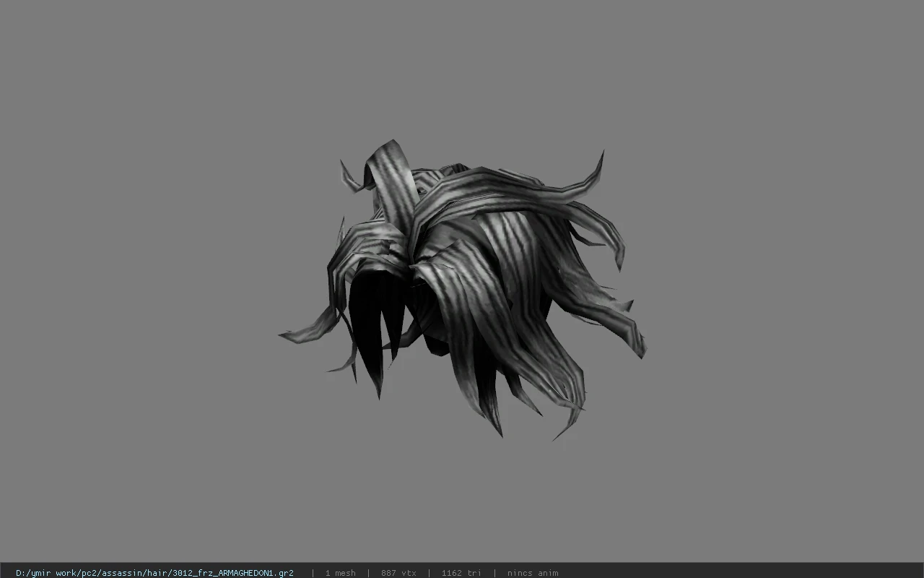Screen dimensions: 924x578
Task: Click the file path 3012_frz_ARMAGHEDON1.gr2 in status bar
Action: pyautogui.click(x=154, y=573)
